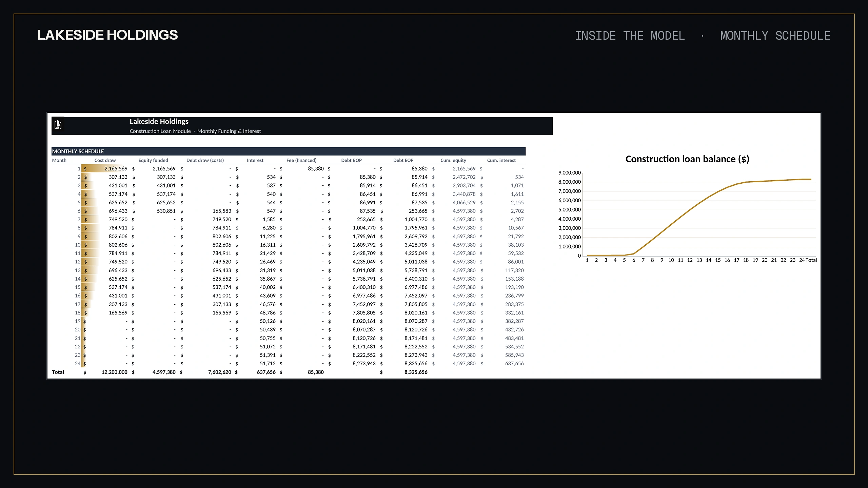
Task: Click the Construction loan balance chart title
Action: [x=687, y=159]
